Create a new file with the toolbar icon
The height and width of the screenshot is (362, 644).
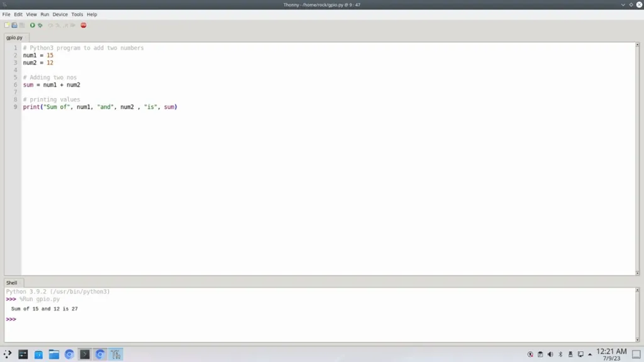[6, 25]
